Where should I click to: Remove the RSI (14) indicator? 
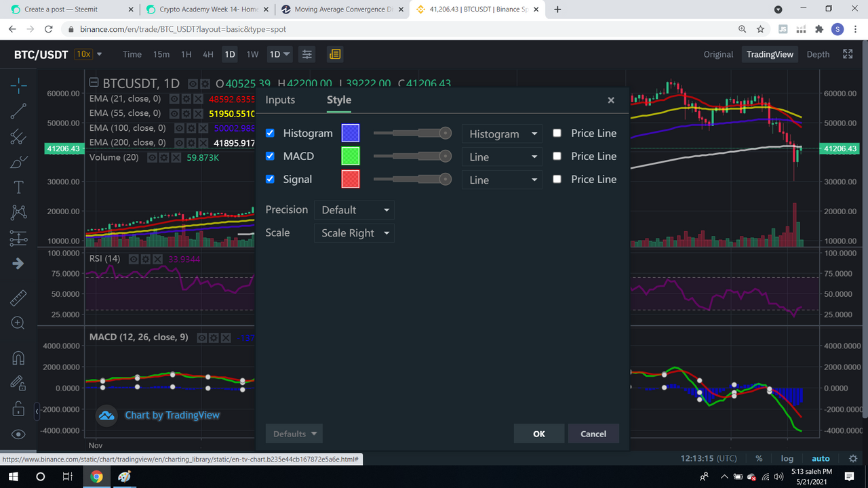point(157,259)
